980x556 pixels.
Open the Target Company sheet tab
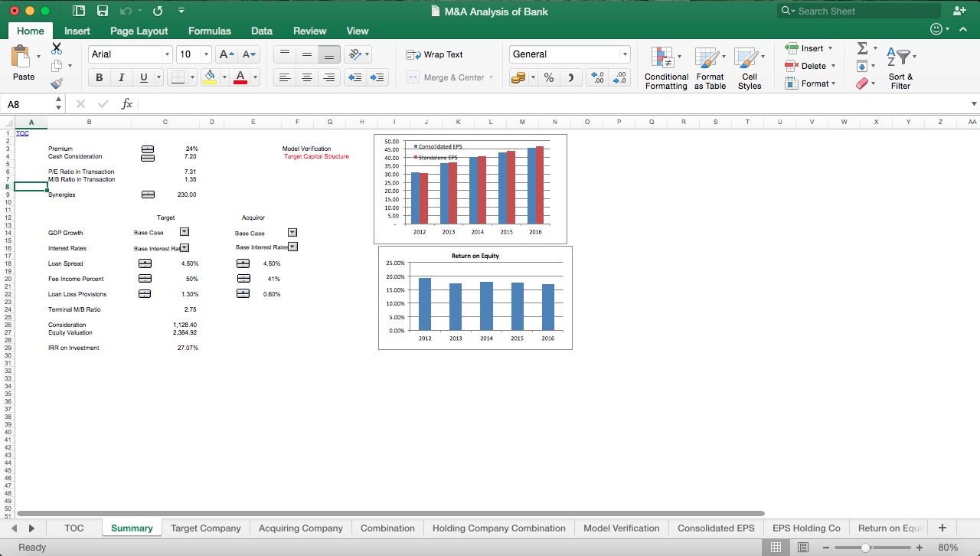205,528
